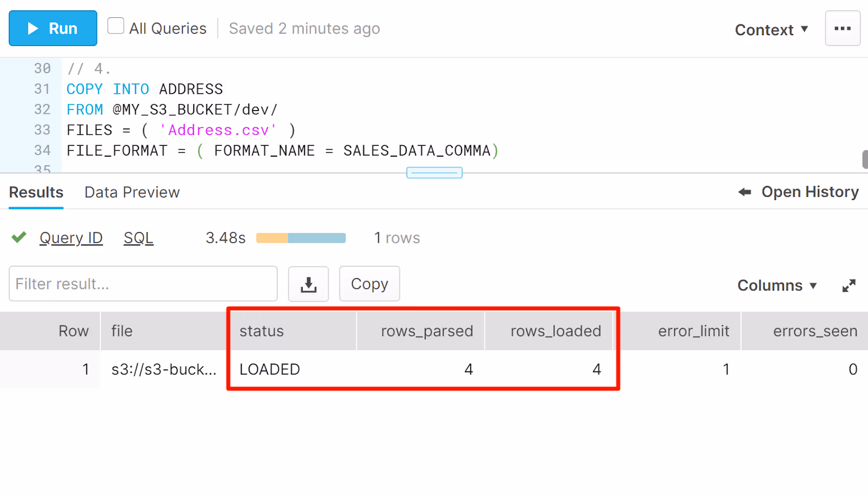Open History panel

(x=810, y=191)
